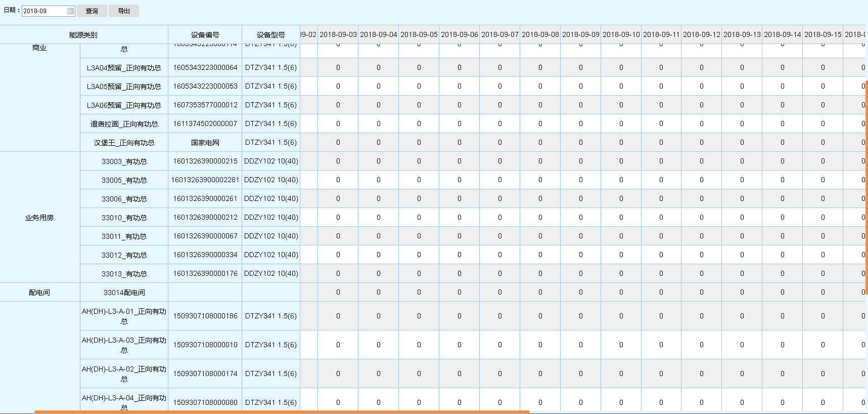Select the 设备编号 column header

pos(205,35)
